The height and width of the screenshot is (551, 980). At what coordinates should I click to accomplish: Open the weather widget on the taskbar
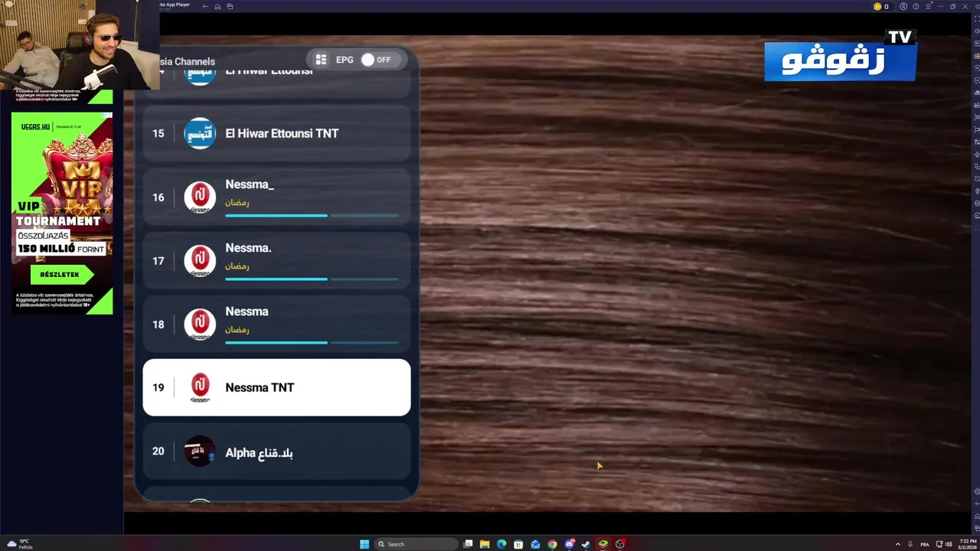point(19,544)
